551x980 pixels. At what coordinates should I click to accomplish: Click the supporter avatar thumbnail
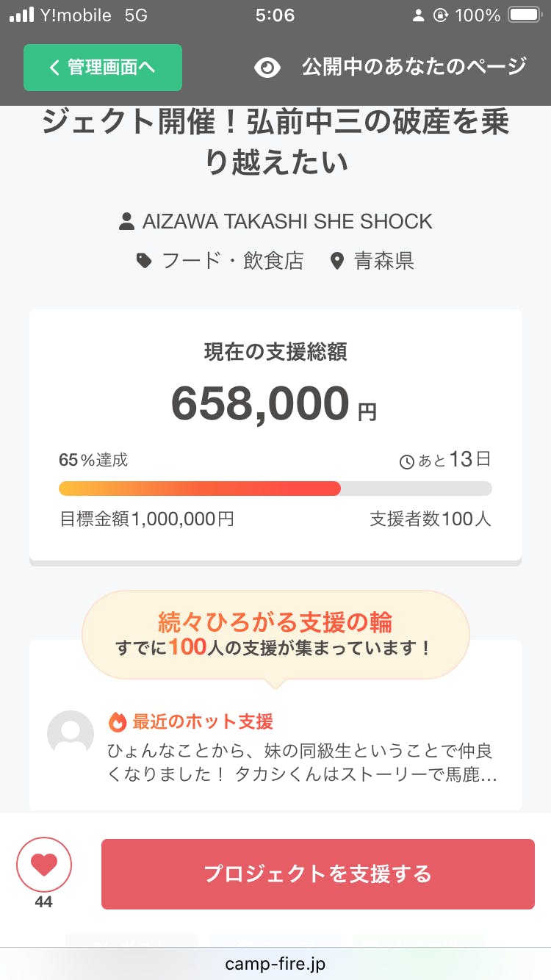pyautogui.click(x=71, y=733)
